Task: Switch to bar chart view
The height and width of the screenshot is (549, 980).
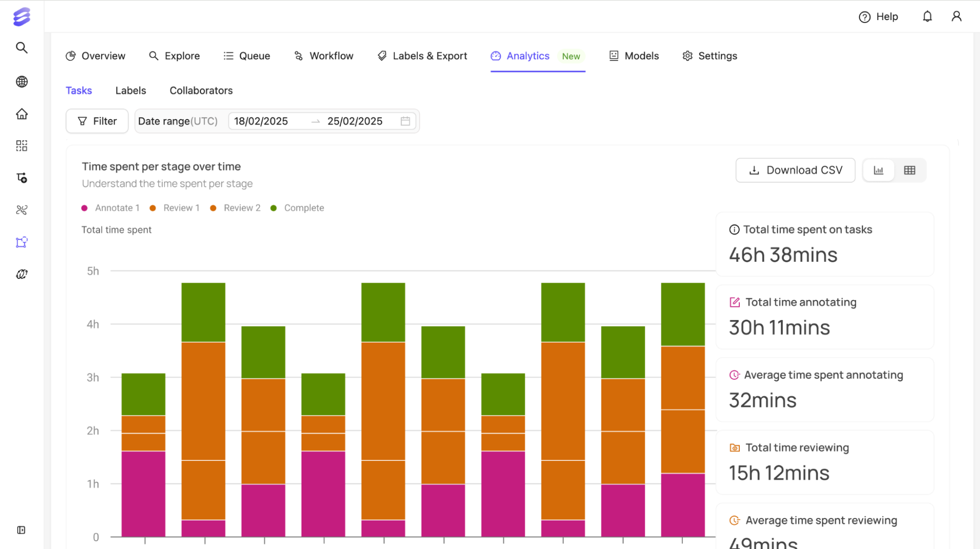Action: (x=878, y=170)
